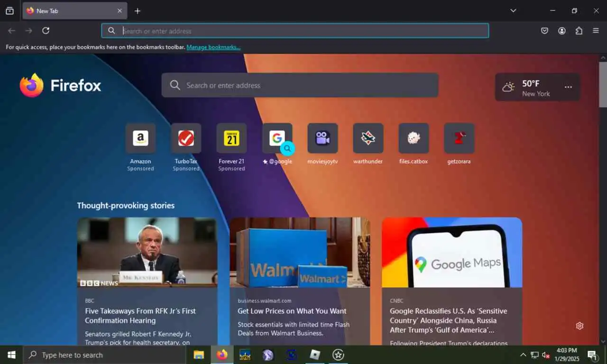This screenshot has width=607, height=364.
Task: Go forward one page
Action: point(28,31)
